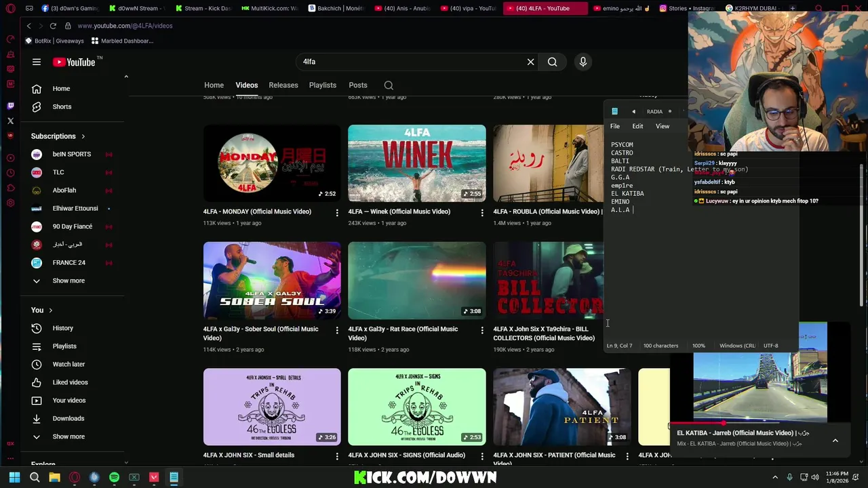
Task: Open the Posts tab
Action: (358, 85)
